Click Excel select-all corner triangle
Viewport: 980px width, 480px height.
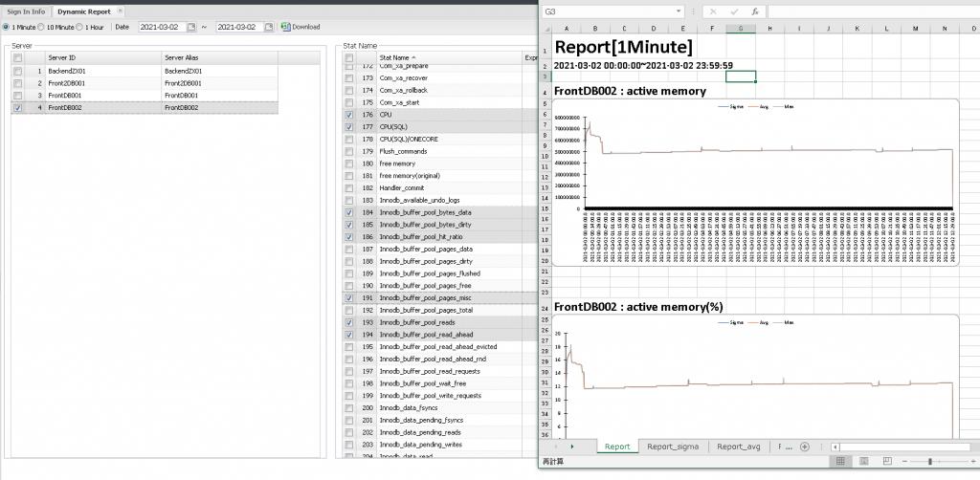coord(546,28)
